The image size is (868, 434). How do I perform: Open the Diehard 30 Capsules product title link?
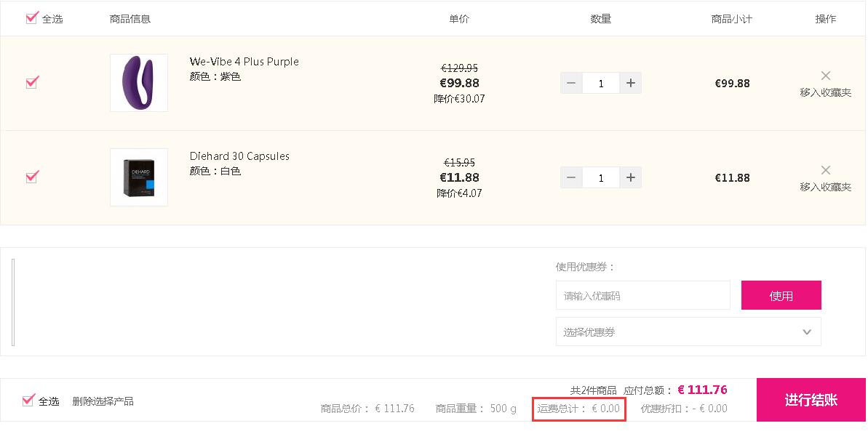click(239, 156)
